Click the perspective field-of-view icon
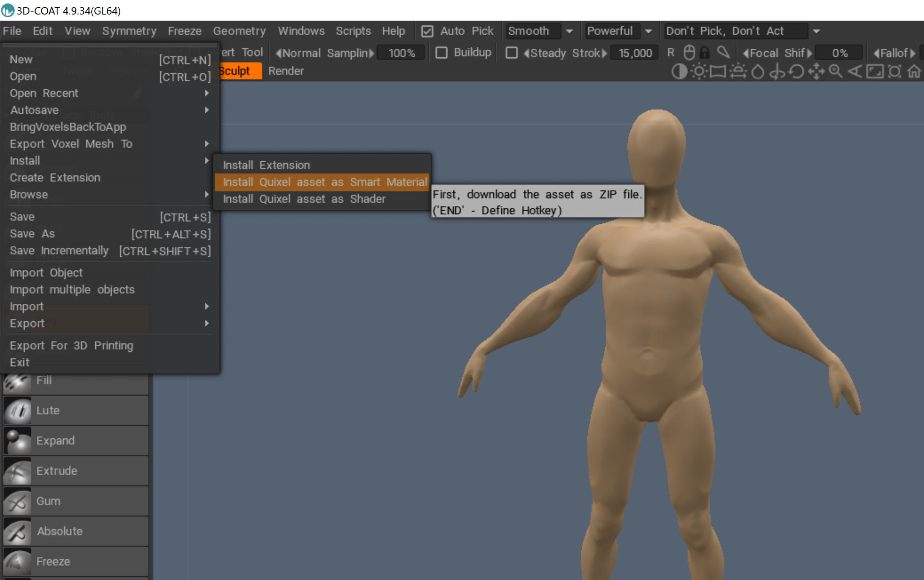This screenshot has width=924, height=580. 855,71
